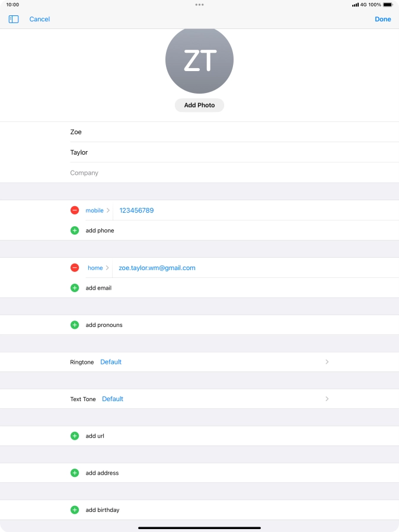Tap green plus icon for add pronouns
The image size is (399, 532).
tap(75, 325)
